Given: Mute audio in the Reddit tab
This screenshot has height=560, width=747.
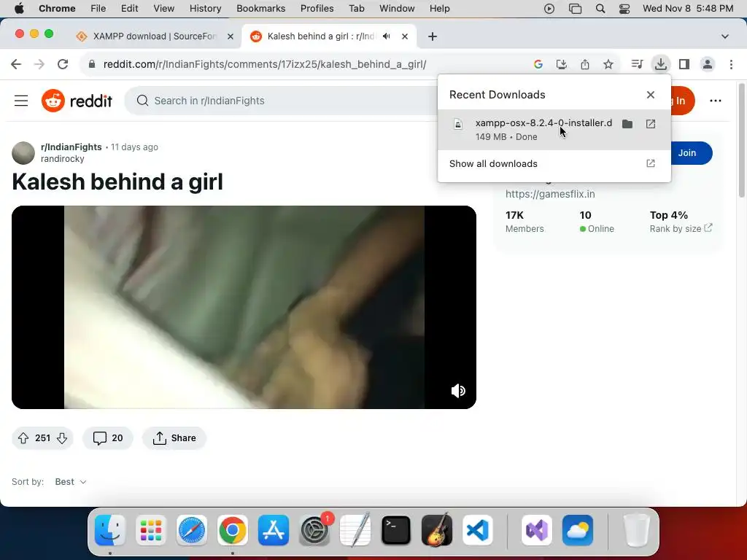Looking at the screenshot, I should (x=387, y=36).
